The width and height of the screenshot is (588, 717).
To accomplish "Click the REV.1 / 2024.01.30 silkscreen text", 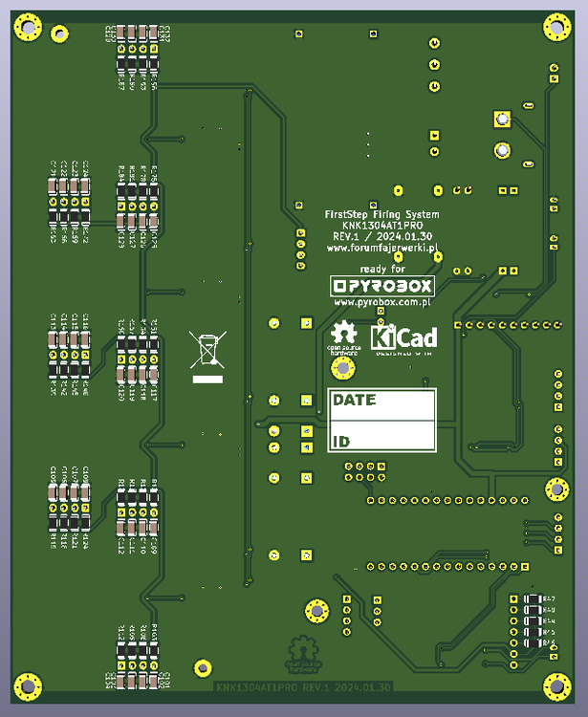I will tap(381, 236).
